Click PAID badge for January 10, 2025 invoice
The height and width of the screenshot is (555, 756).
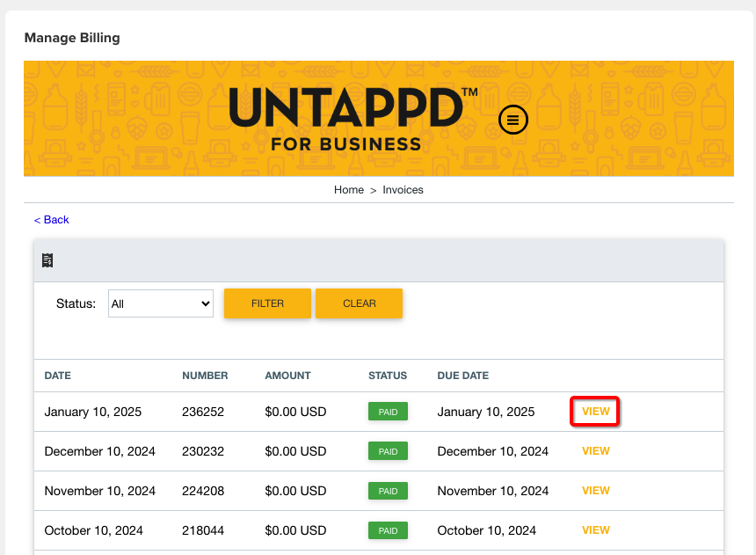pos(389,412)
